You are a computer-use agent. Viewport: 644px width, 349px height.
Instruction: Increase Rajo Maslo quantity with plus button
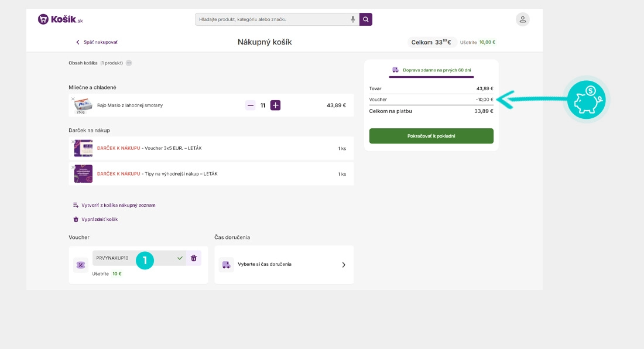[x=275, y=105]
